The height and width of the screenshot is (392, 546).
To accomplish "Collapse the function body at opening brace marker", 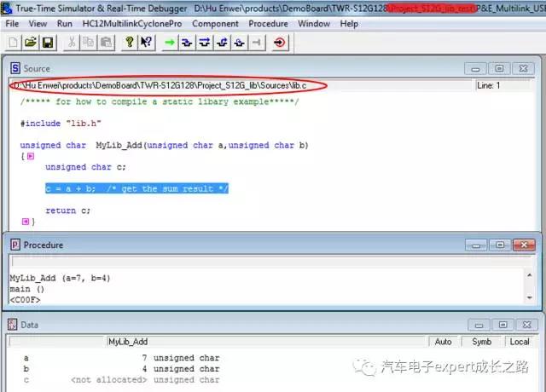I will [31, 157].
